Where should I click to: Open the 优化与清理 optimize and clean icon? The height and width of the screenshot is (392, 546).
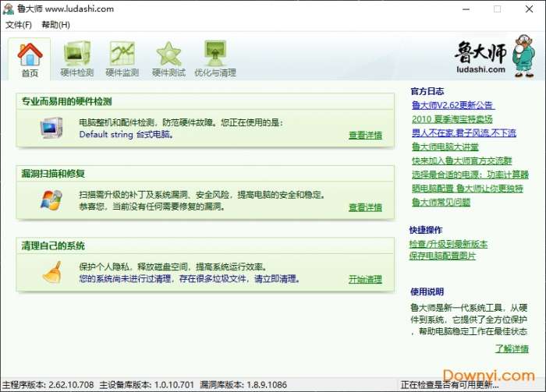coord(215,54)
